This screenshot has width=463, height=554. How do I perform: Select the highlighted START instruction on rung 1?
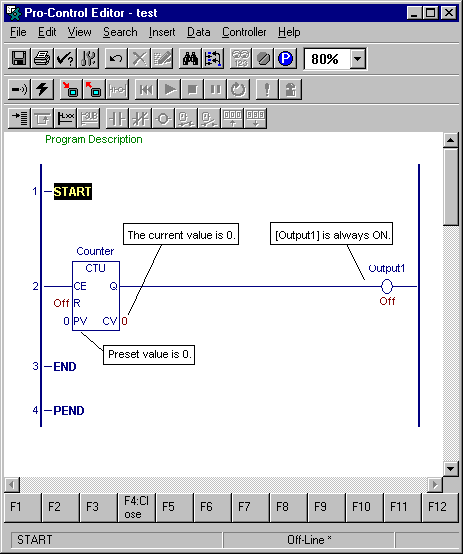point(72,191)
